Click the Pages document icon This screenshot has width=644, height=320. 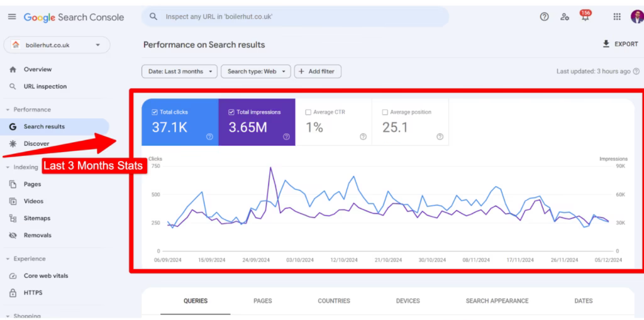pos(13,184)
